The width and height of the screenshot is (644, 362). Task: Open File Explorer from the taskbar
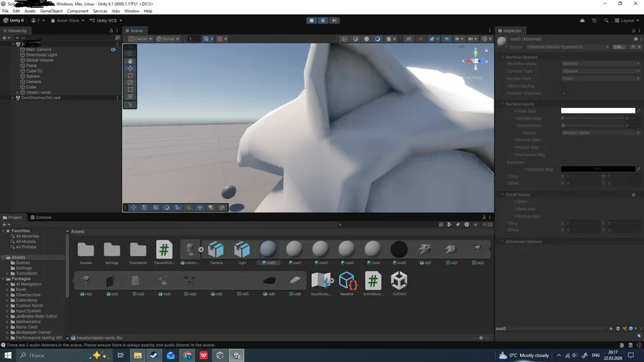[137, 356]
